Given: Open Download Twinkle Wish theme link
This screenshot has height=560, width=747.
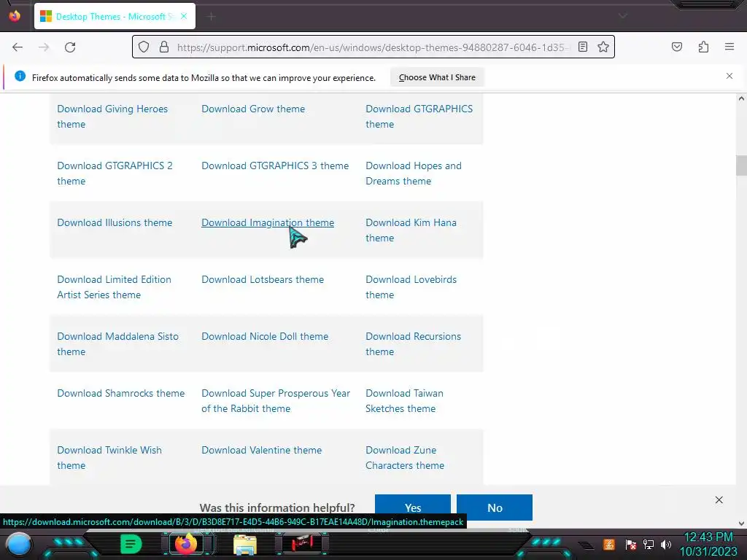Looking at the screenshot, I should (109, 458).
